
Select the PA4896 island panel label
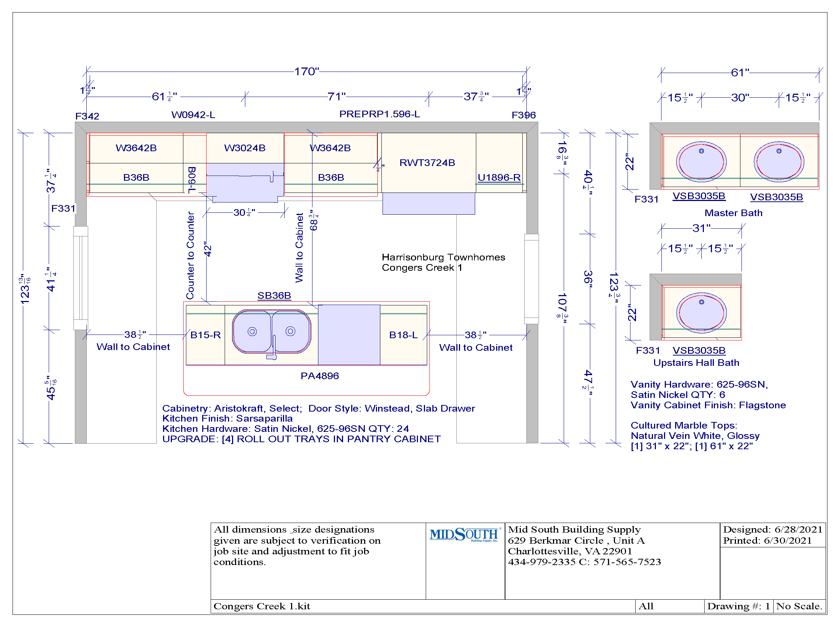(319, 376)
